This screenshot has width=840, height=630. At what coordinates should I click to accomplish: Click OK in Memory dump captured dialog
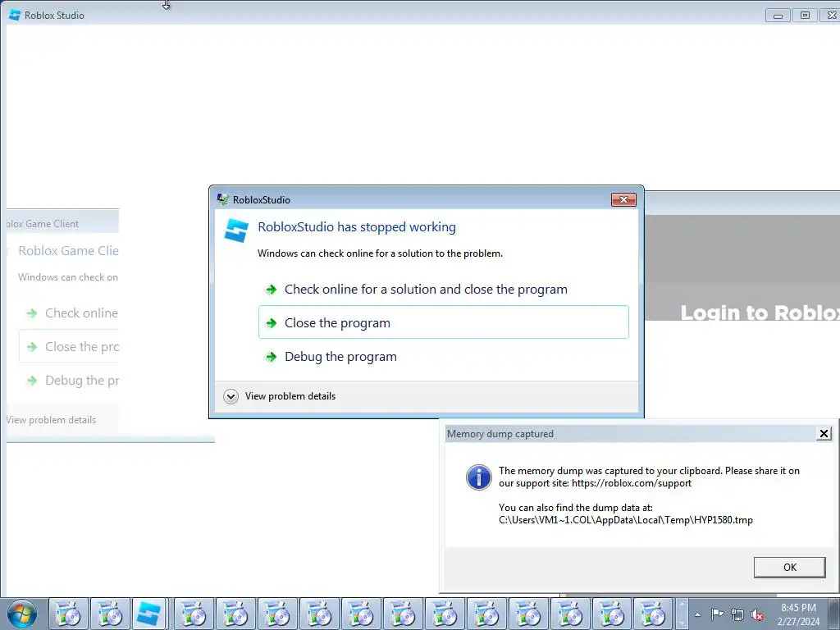pyautogui.click(x=789, y=568)
